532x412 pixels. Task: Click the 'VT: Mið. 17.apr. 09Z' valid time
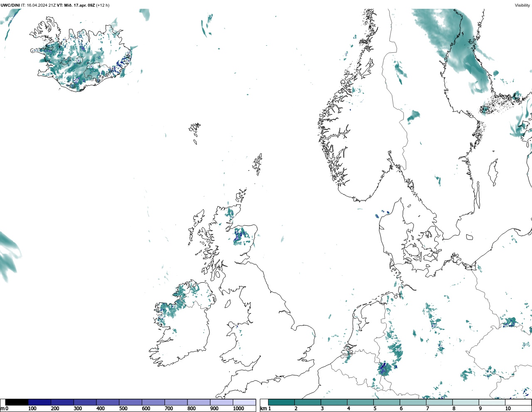76,5
